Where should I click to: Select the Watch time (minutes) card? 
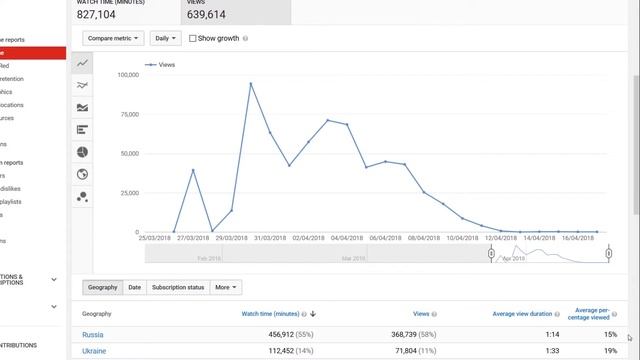click(x=126, y=12)
